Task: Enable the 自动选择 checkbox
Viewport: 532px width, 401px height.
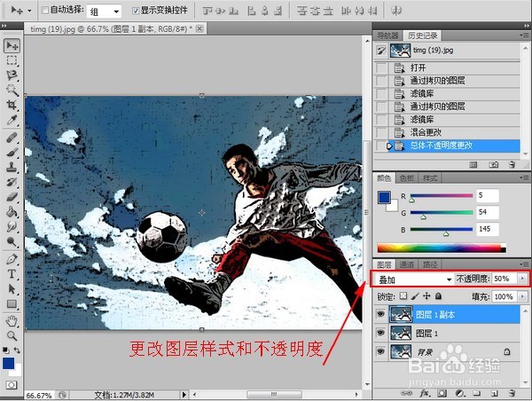Action: (45, 10)
